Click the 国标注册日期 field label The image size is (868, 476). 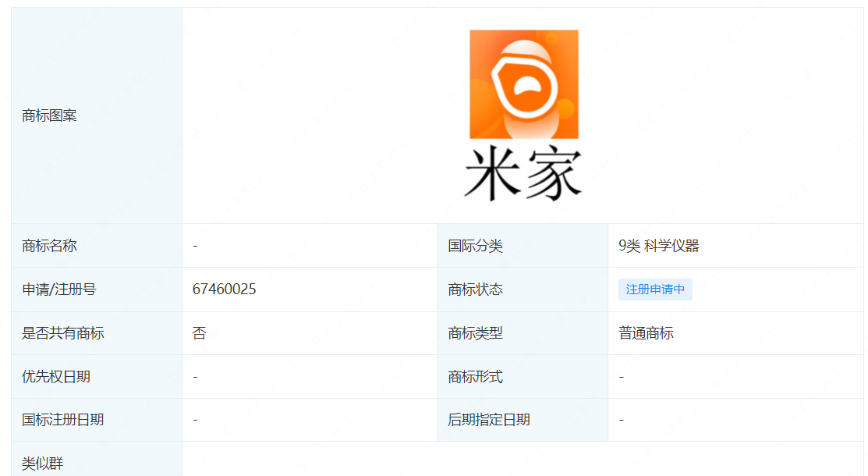[x=63, y=420]
